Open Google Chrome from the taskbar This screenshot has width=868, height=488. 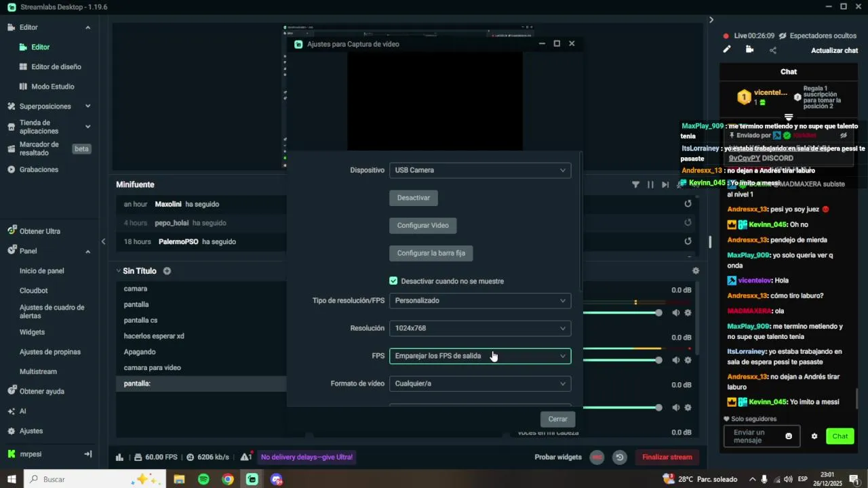pos(228,479)
